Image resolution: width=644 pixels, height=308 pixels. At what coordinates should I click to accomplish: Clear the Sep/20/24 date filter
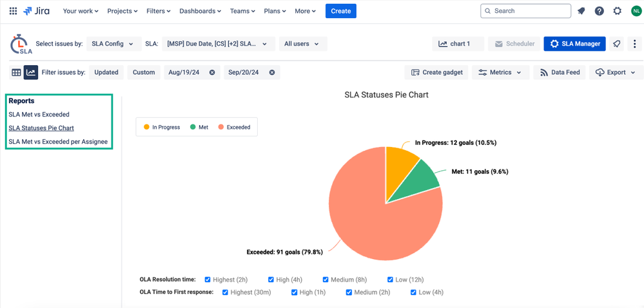pos(272,72)
